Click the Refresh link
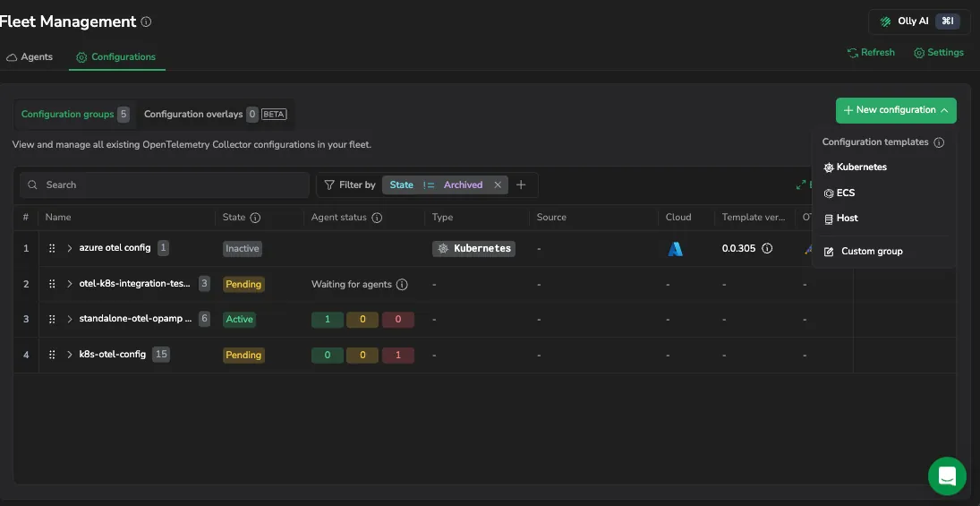Viewport: 980px width, 506px height. point(871,53)
